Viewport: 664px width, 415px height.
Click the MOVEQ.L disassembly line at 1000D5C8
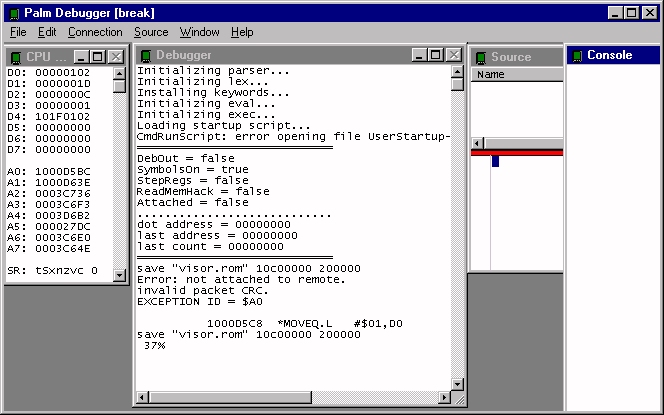[304, 324]
